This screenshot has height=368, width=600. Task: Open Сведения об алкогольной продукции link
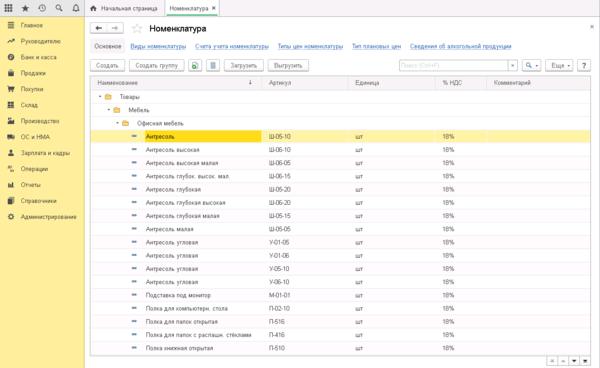pos(461,46)
